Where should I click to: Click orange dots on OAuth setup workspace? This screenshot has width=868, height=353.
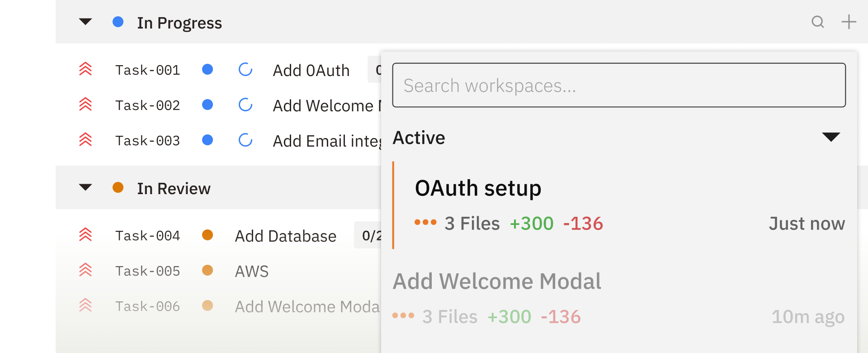(425, 222)
